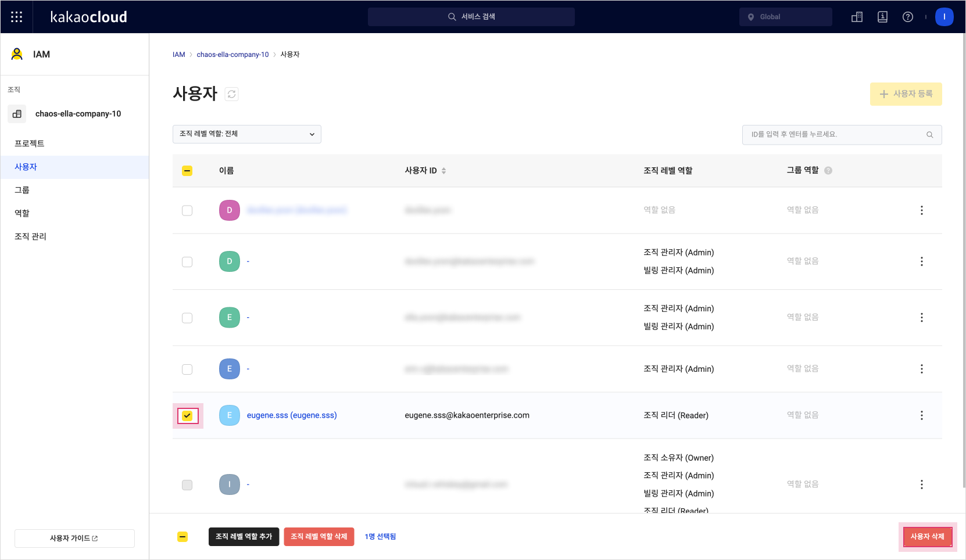Click the ID search input field
The height and width of the screenshot is (560, 966).
point(842,135)
